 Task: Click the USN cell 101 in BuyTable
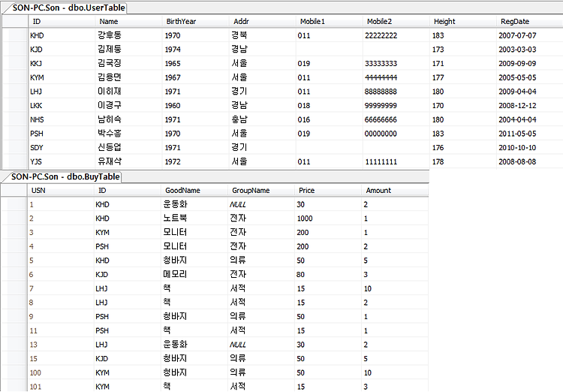(x=60, y=386)
